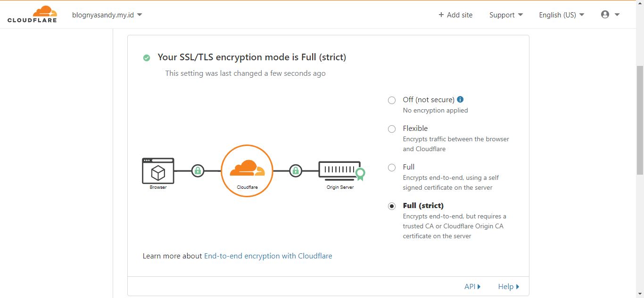
Task: Click the Add site button
Action: (455, 15)
